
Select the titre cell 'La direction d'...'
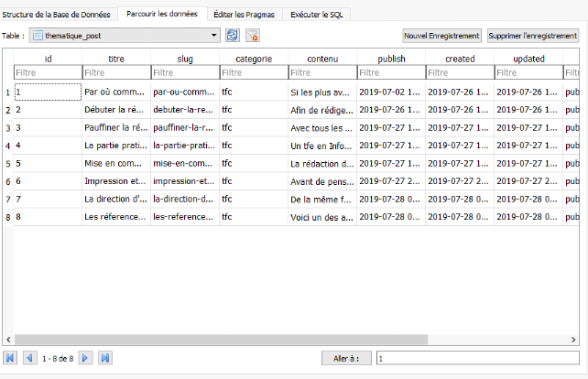pyautogui.click(x=116, y=199)
